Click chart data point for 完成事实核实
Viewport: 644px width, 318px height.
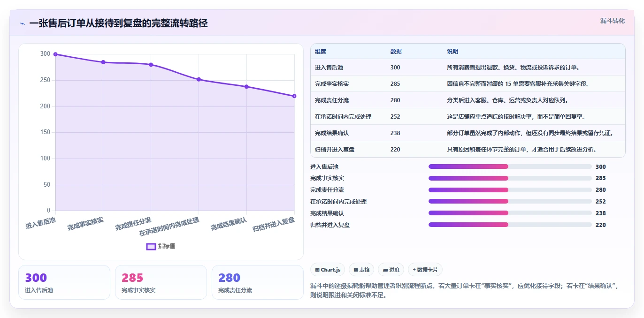[103, 62]
